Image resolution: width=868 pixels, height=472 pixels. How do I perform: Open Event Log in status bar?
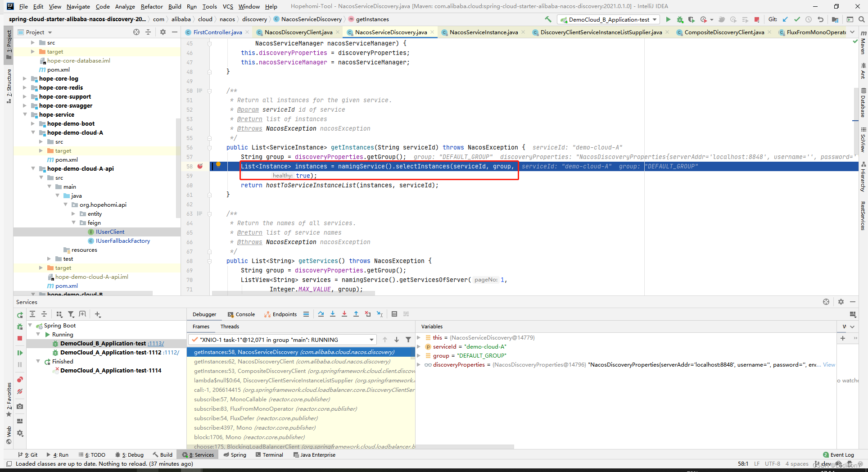tap(838, 455)
